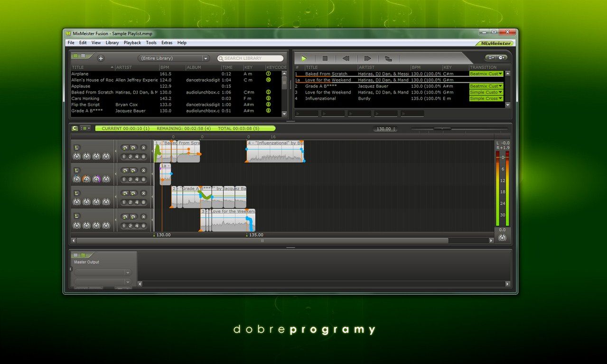Open the timeline view options dropdown
This screenshot has height=364, width=607.
[x=85, y=128]
